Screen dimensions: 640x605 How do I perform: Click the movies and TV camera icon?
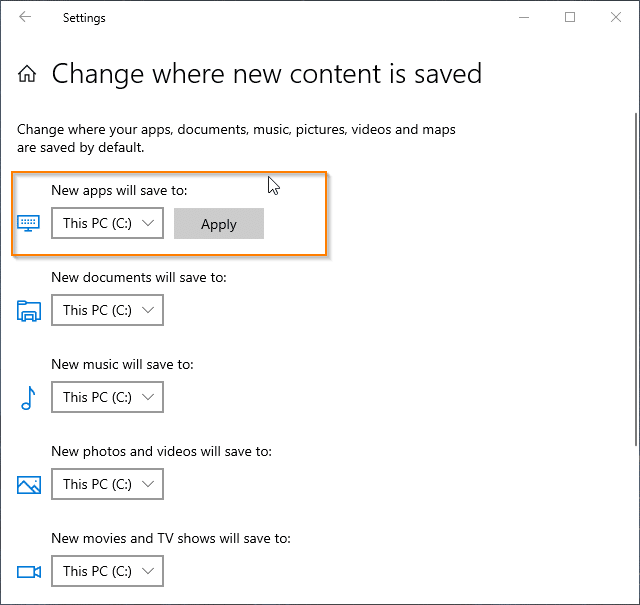(x=29, y=572)
